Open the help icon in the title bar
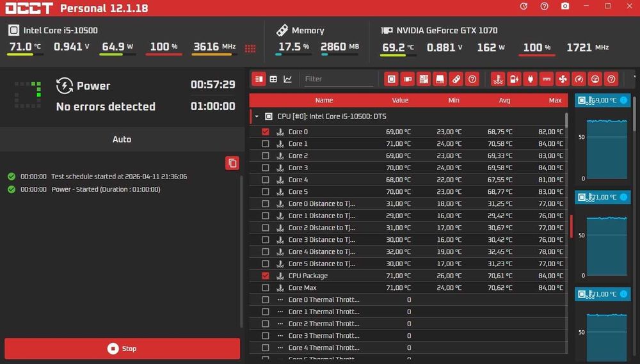Image resolution: width=640 pixels, height=364 pixels. (x=544, y=6)
